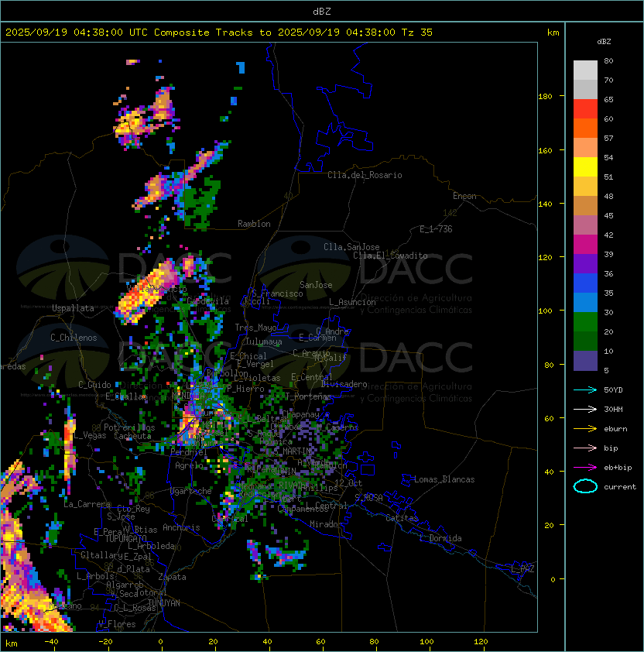Click the 'Uspallata' map label

click(x=73, y=308)
